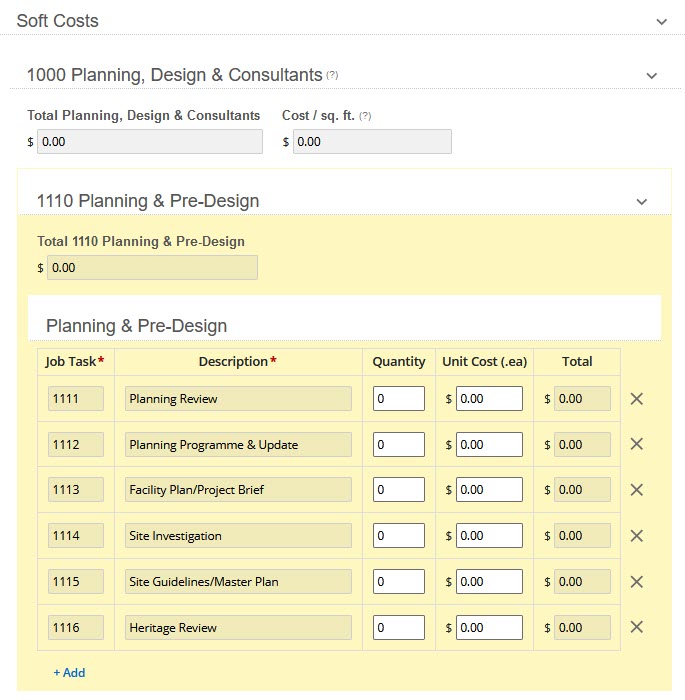The height and width of the screenshot is (700, 685).
Task: Click Total field in Planning Programme & Update row
Action: [582, 445]
